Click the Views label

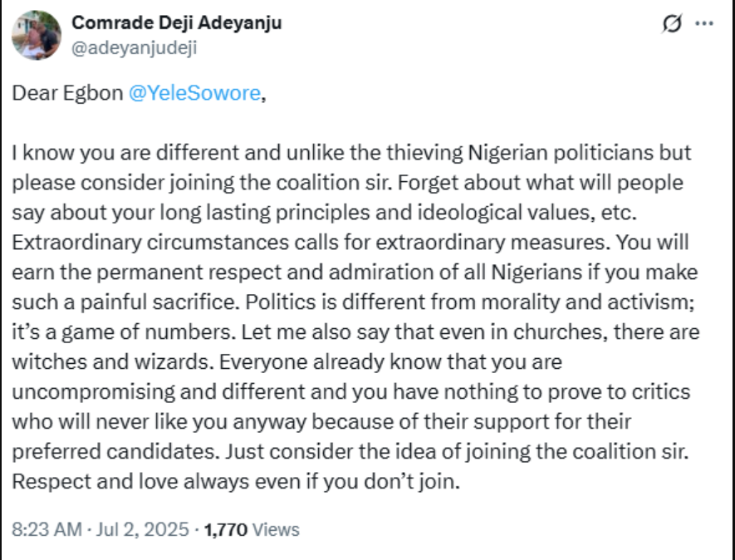click(275, 528)
